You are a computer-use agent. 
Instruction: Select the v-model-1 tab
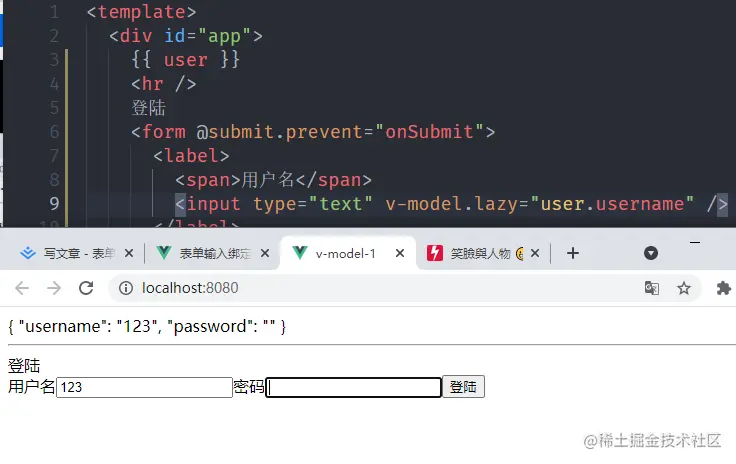click(347, 253)
